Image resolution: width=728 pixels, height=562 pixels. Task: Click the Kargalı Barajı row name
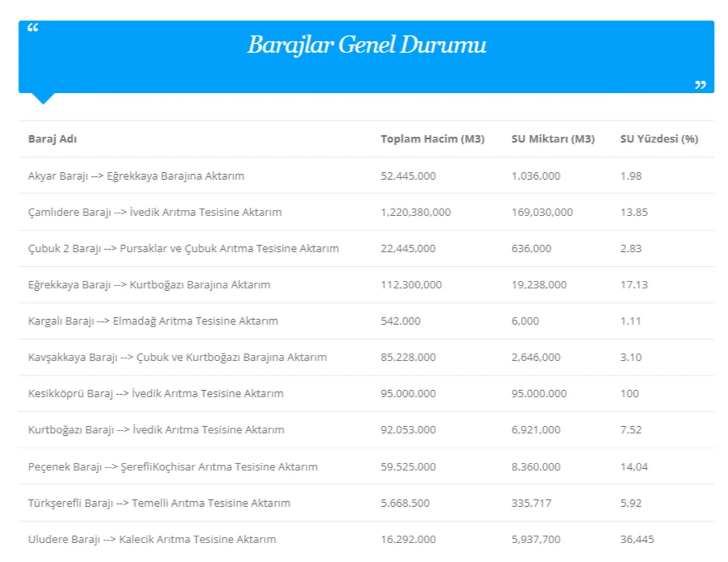click(153, 321)
